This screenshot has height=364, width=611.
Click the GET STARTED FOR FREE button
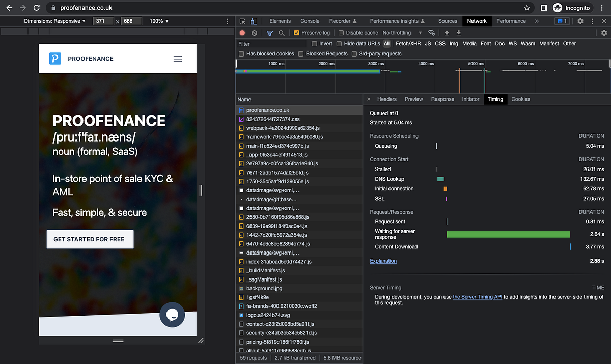(90, 239)
